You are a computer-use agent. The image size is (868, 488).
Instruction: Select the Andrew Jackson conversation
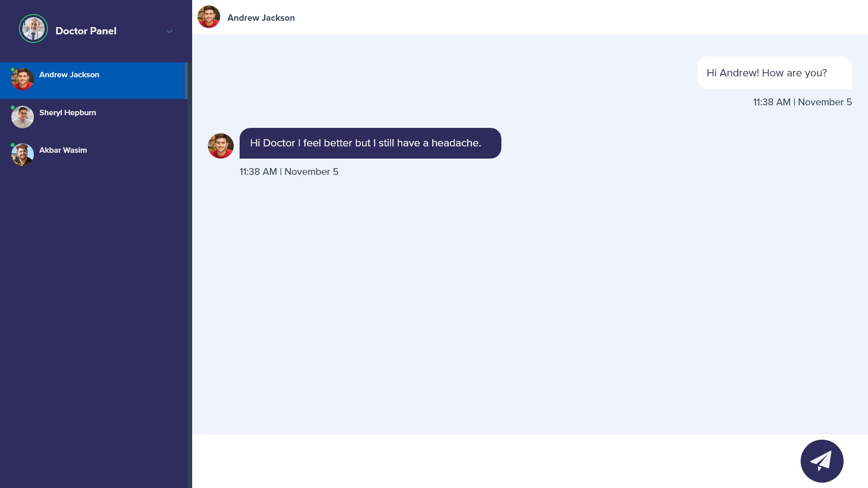(x=69, y=75)
